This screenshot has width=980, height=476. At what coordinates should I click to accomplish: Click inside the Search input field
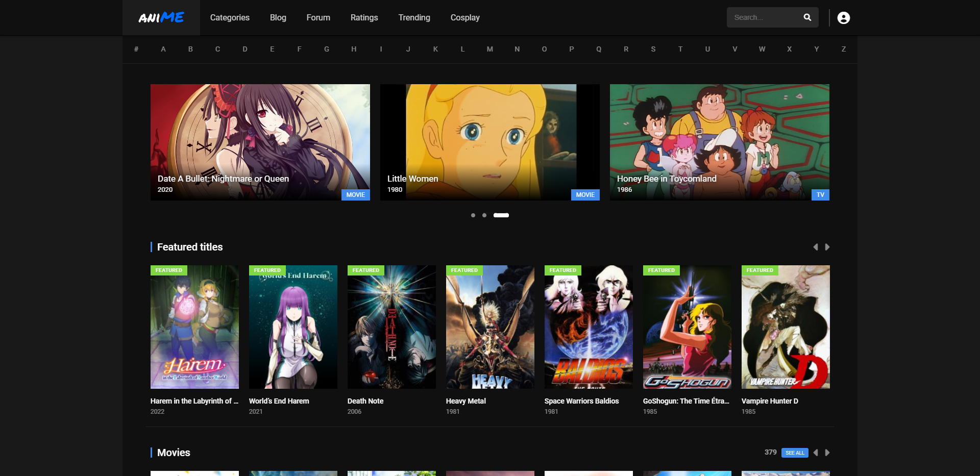coord(763,17)
